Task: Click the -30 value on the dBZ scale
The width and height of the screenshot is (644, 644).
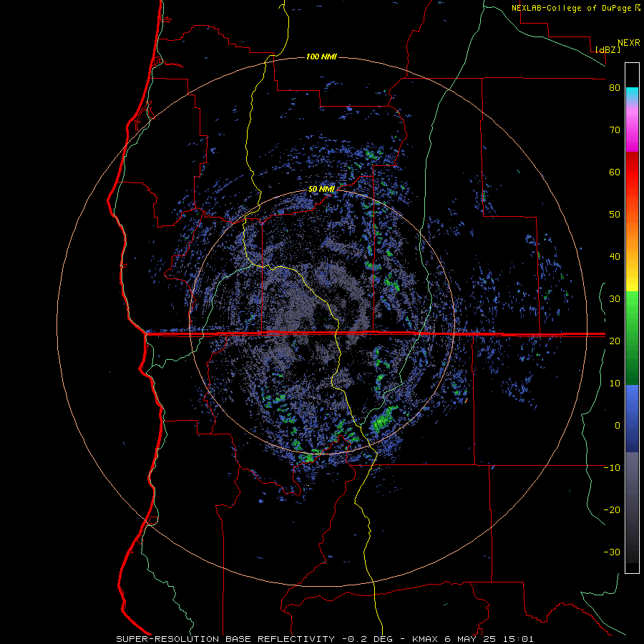Action: pyautogui.click(x=612, y=552)
